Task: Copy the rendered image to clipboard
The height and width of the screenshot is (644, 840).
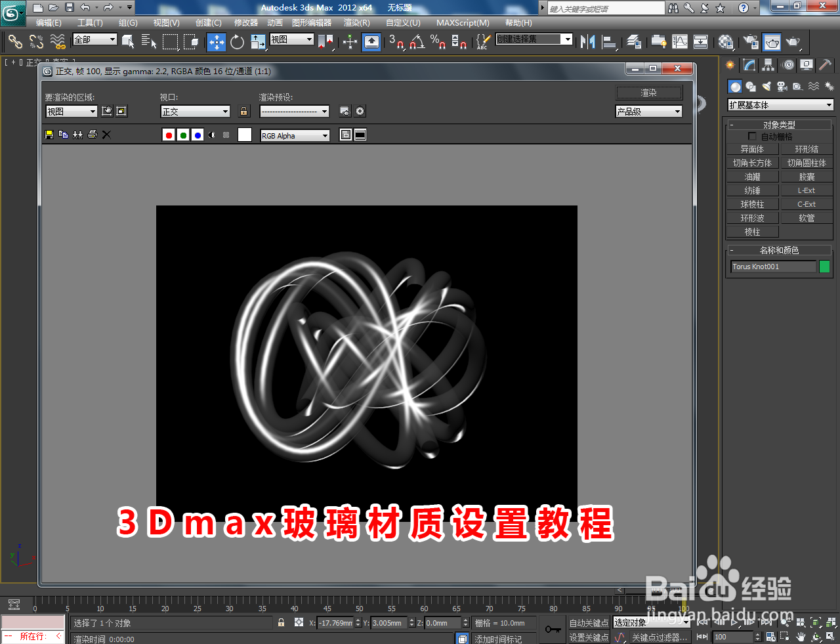Action: (x=63, y=134)
